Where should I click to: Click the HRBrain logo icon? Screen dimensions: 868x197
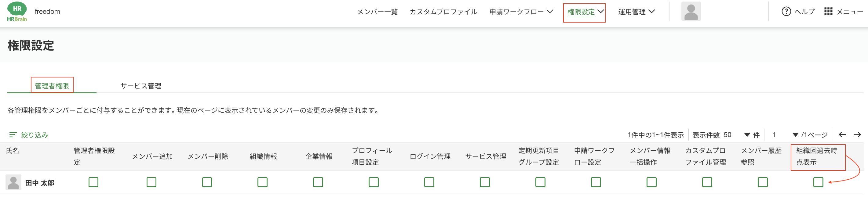(17, 12)
